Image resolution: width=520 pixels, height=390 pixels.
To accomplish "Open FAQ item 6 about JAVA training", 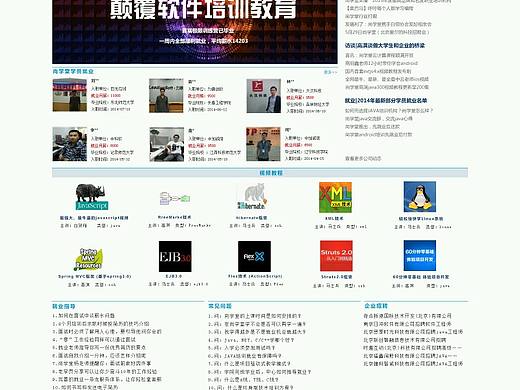I will pos(245,356).
